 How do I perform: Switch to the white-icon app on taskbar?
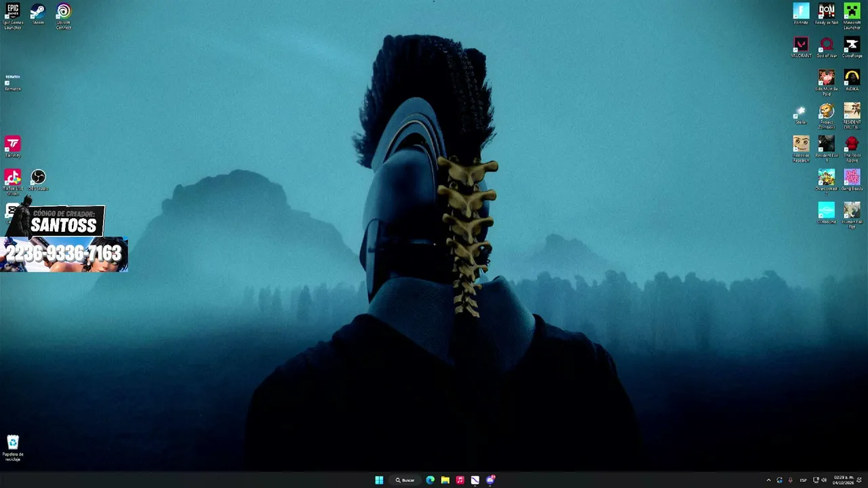(475, 480)
